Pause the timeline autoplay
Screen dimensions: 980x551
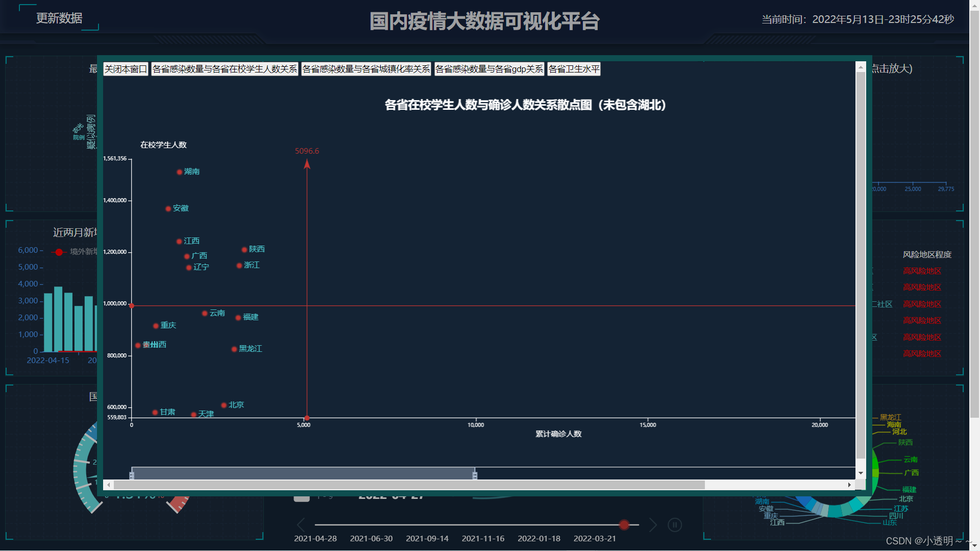pos(675,525)
